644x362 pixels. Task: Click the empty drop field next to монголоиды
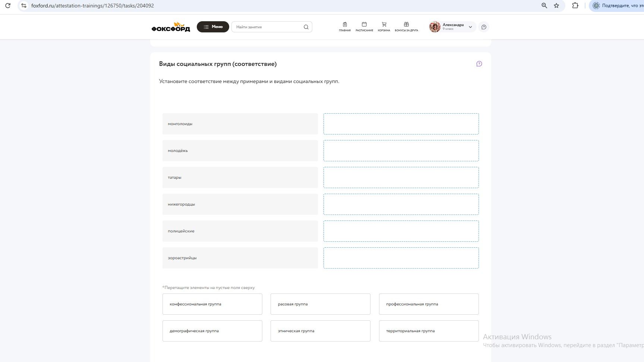401,124
